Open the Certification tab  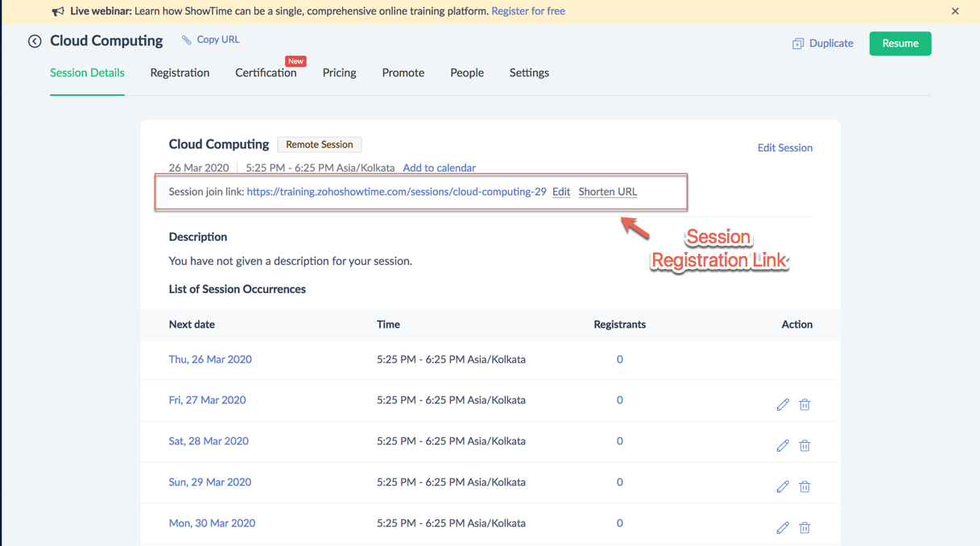[x=266, y=72]
